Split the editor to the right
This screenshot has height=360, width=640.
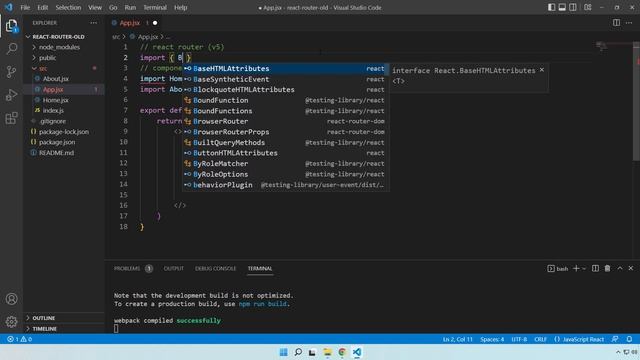[x=616, y=23]
